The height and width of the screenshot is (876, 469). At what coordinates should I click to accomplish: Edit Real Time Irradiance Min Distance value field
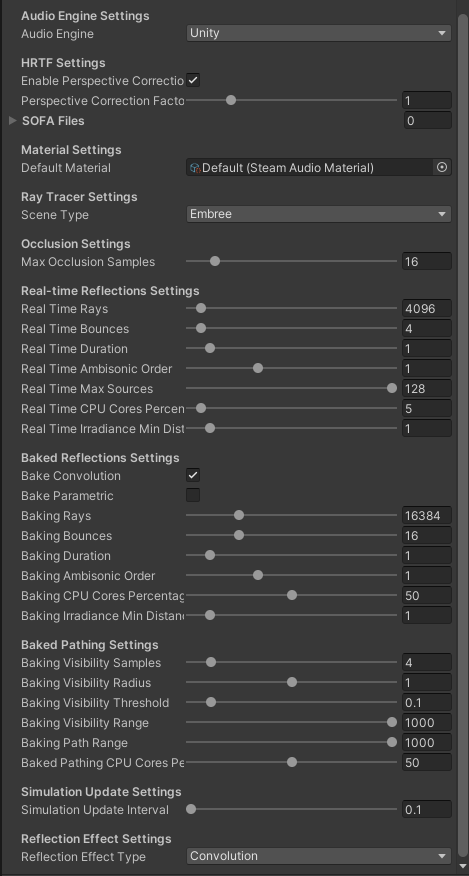click(427, 429)
